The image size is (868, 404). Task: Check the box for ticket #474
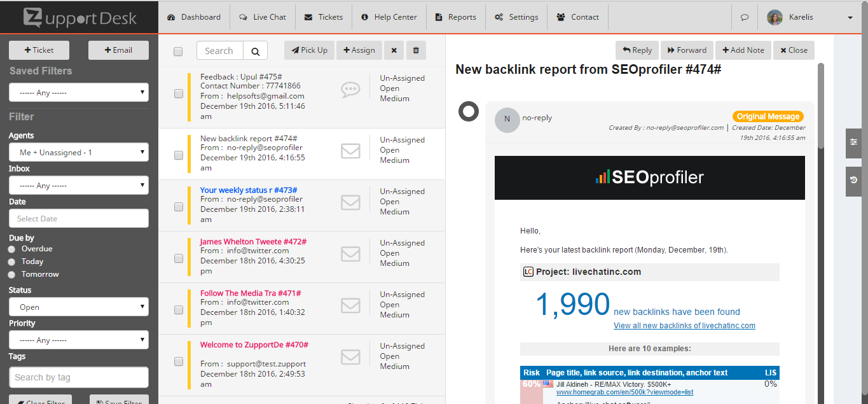178,155
